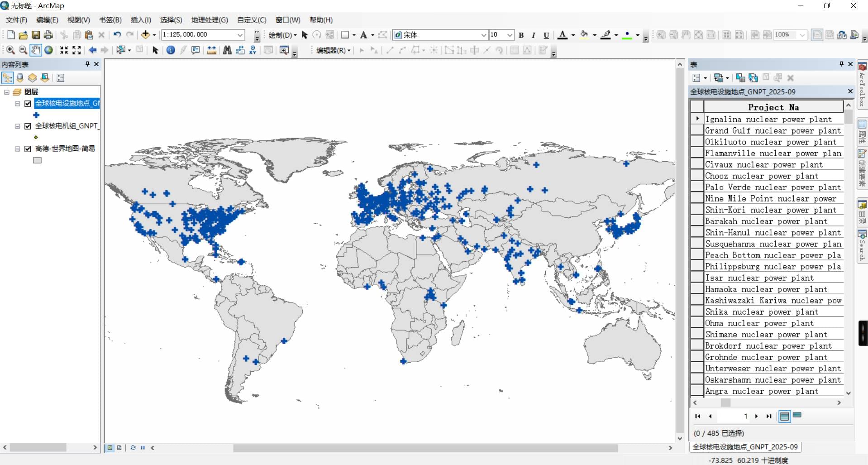Activate the Pan hand tool
868x465 pixels.
[35, 50]
